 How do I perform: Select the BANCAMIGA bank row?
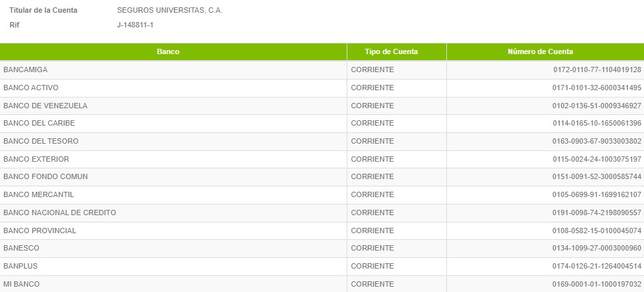[x=322, y=69]
